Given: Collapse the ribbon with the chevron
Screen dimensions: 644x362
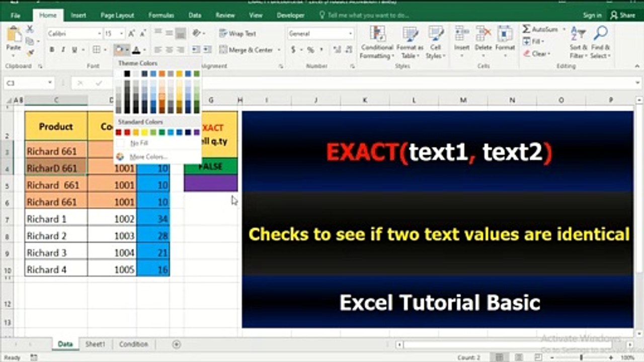Looking at the screenshot, I should pyautogui.click(x=637, y=66).
